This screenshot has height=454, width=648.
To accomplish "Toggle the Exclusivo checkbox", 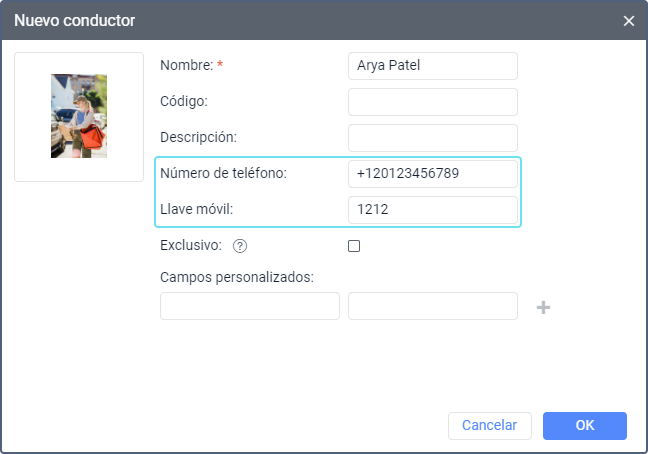I will click(354, 246).
